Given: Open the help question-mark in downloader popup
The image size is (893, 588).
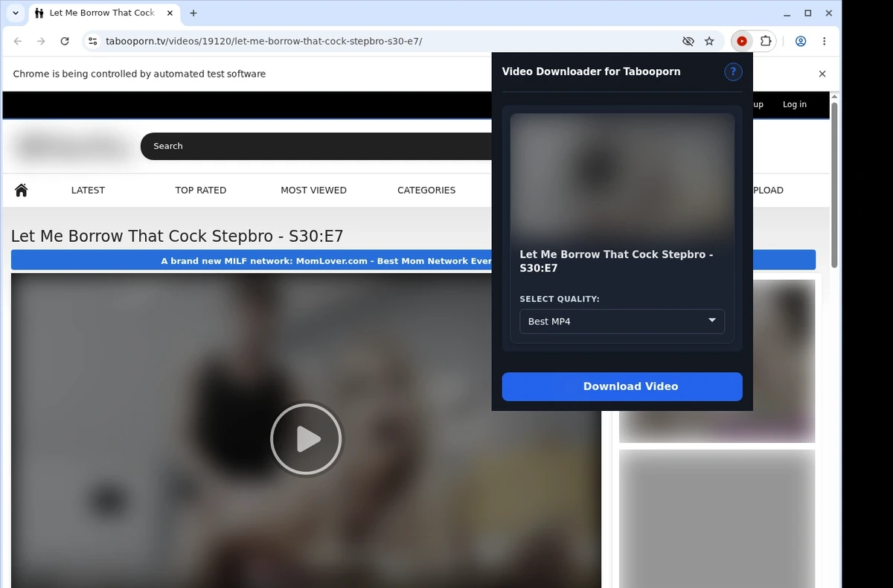Looking at the screenshot, I should (x=733, y=71).
